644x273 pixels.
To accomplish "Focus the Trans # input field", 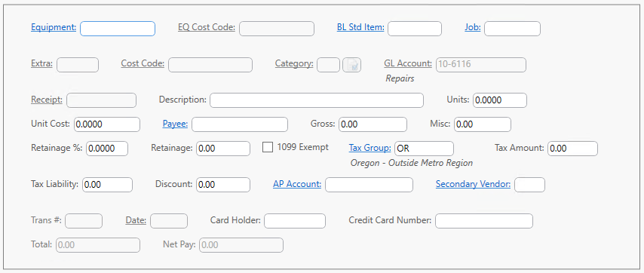I will coord(84,221).
